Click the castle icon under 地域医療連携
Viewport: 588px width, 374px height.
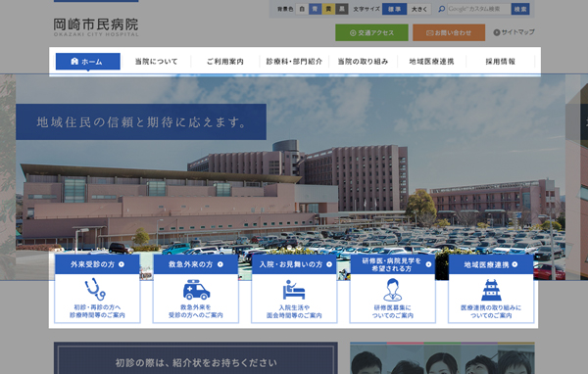pos(491,290)
